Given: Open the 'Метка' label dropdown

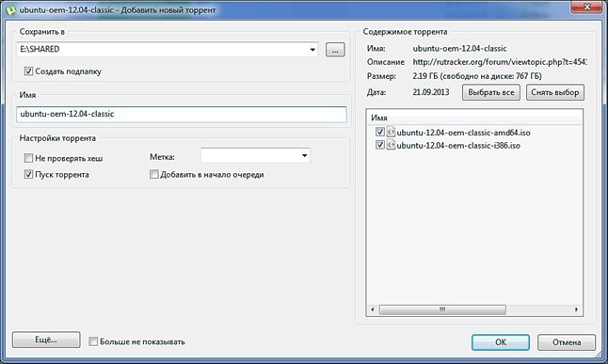Looking at the screenshot, I should [x=305, y=156].
